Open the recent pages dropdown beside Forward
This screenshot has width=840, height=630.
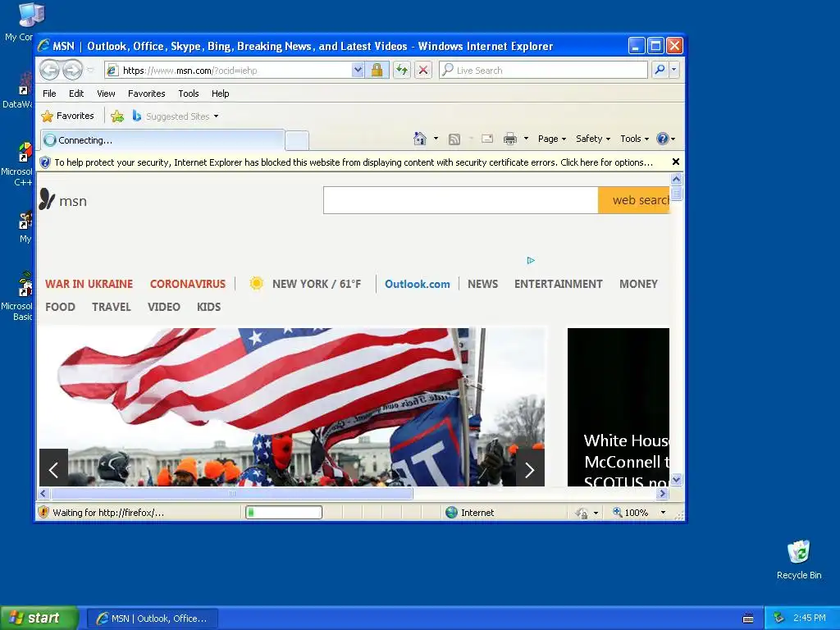90,71
